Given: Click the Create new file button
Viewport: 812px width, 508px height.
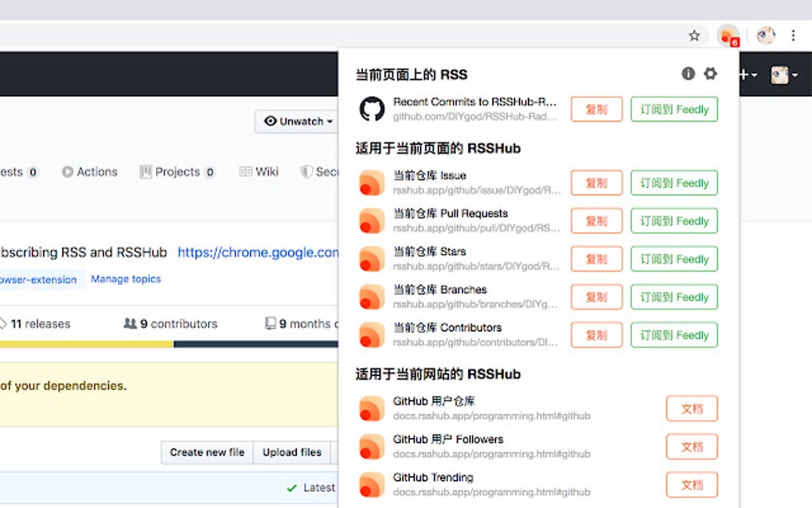Looking at the screenshot, I should (206, 452).
